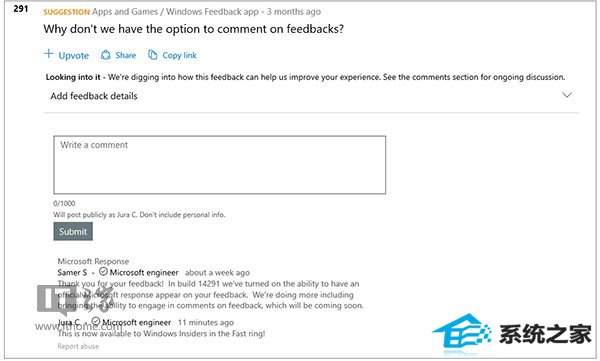Click the gray IT home logo watermark
This screenshot has width=600, height=361.
tap(75, 301)
